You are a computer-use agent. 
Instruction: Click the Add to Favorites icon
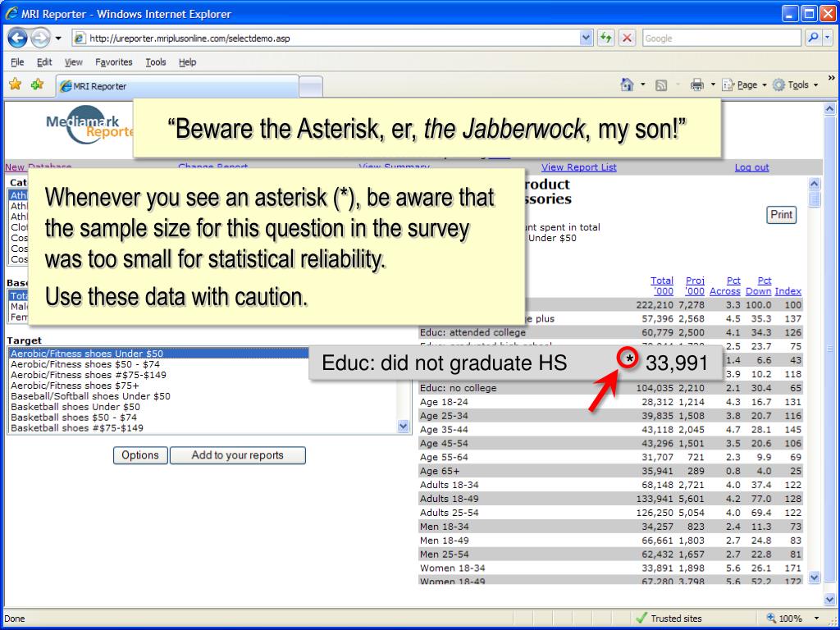tap(37, 84)
